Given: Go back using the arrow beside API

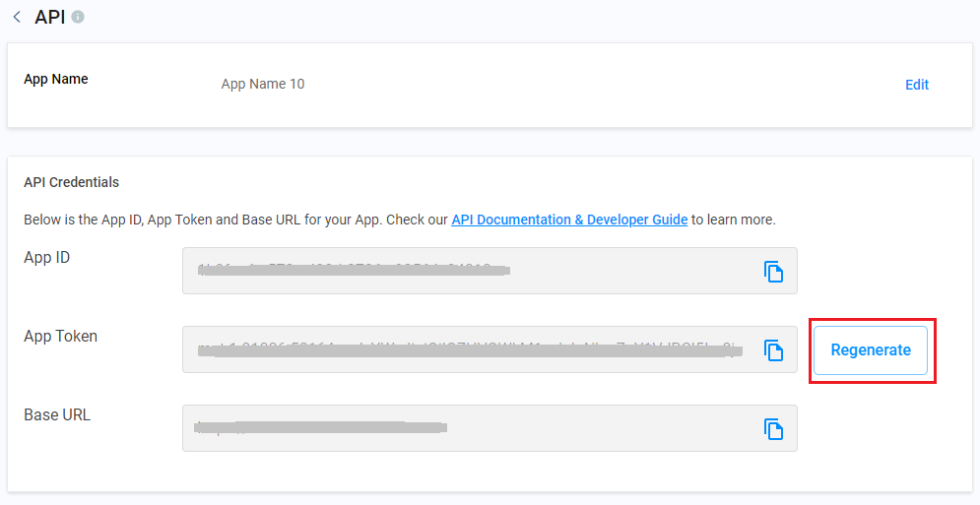Looking at the screenshot, I should [17, 17].
